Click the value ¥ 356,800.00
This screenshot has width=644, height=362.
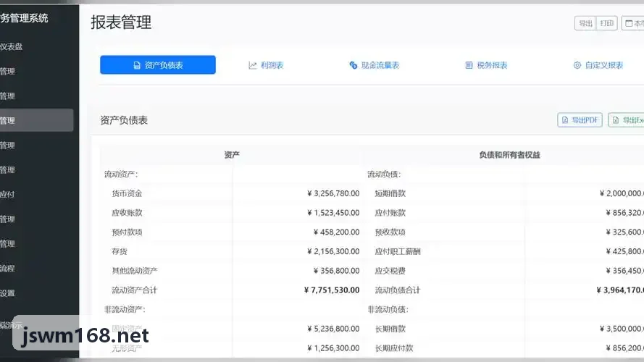pyautogui.click(x=336, y=271)
